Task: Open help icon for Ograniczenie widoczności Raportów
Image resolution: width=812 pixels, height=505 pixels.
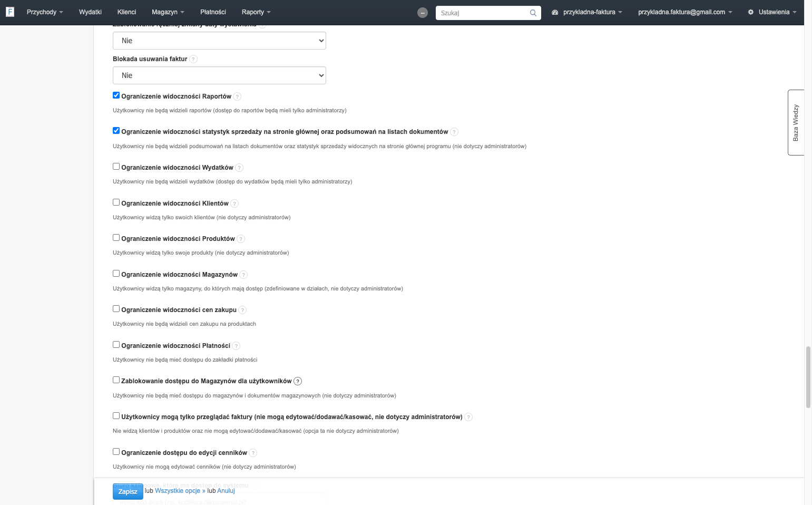Action: [x=237, y=96]
